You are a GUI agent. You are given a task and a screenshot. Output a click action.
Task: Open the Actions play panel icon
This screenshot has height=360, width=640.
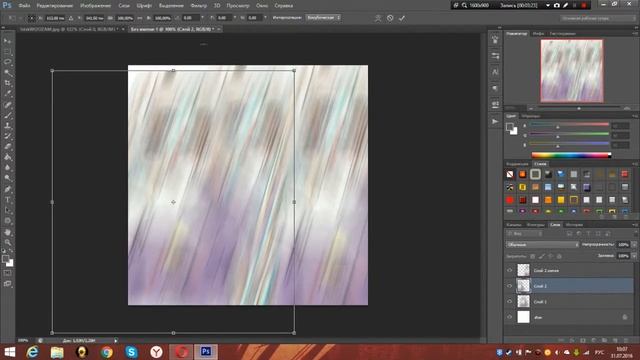[x=495, y=122]
